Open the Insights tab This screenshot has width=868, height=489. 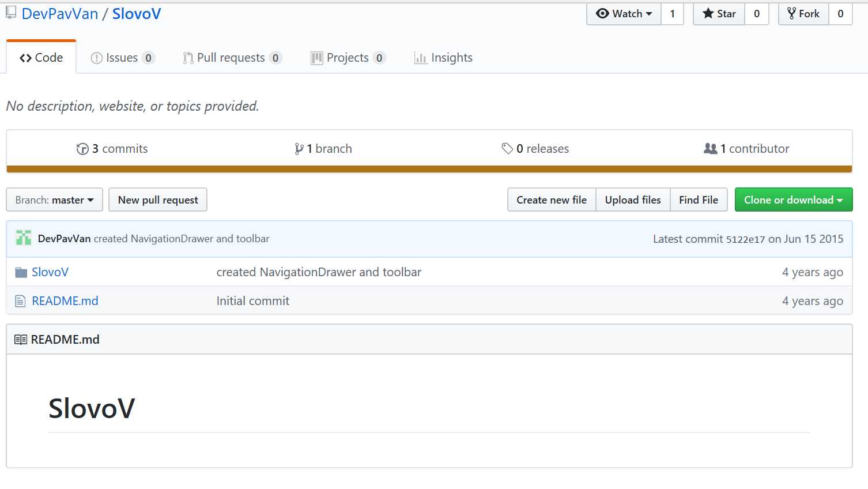click(x=443, y=58)
